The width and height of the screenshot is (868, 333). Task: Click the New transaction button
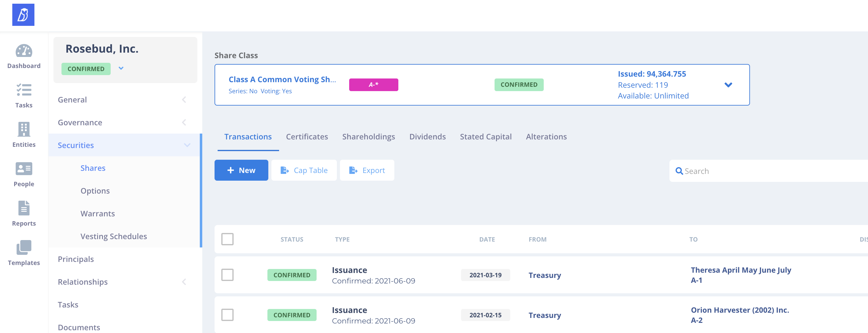click(x=241, y=171)
